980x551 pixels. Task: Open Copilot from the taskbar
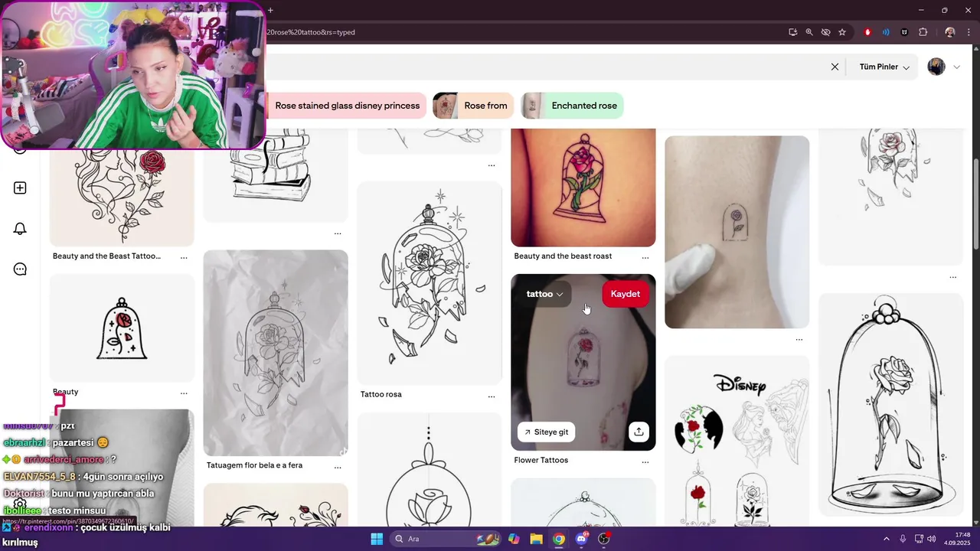[514, 539]
